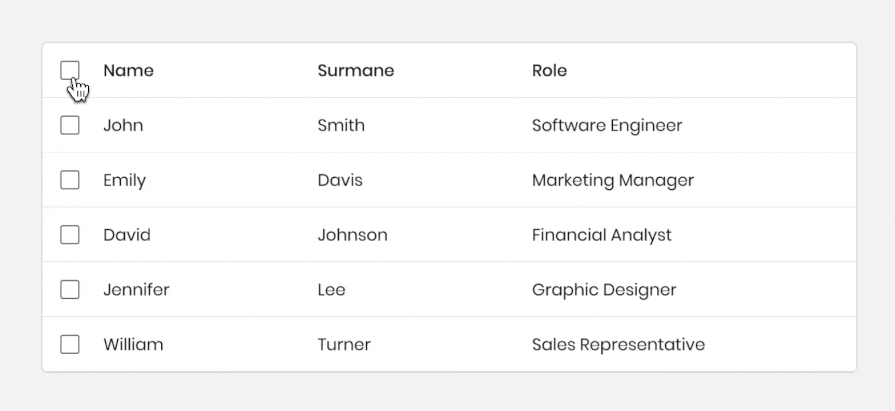Click the surname cell Smith
The image size is (895, 411).
pyautogui.click(x=341, y=125)
